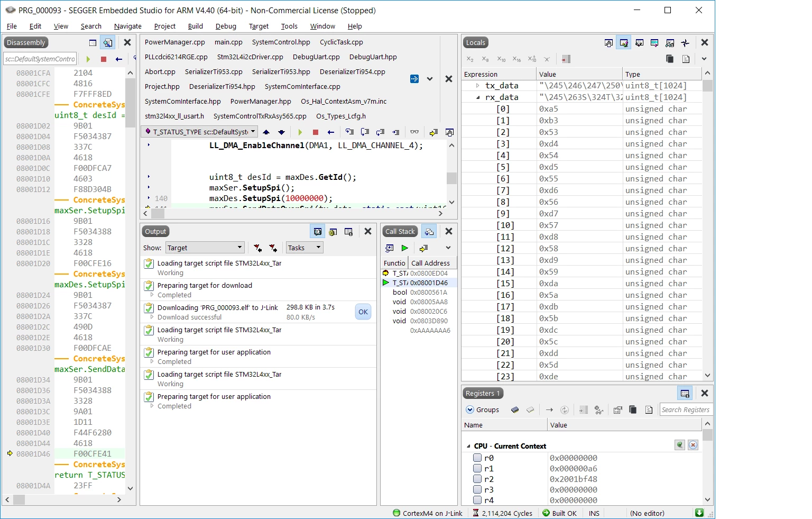Switch to the PowerManager.cpp tab
The image size is (812, 519).
[175, 42]
